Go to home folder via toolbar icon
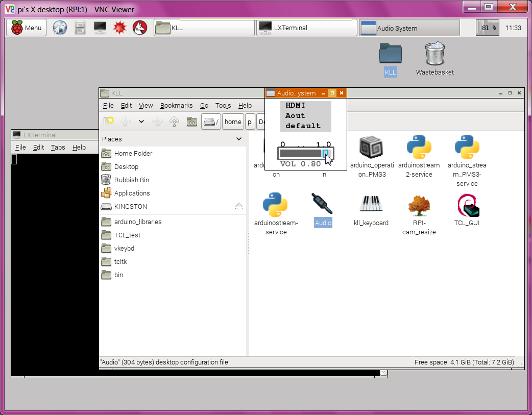 (x=192, y=121)
